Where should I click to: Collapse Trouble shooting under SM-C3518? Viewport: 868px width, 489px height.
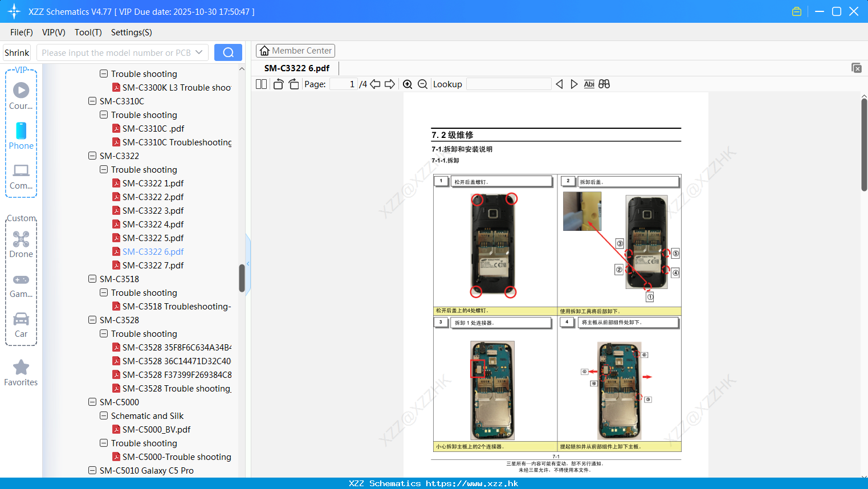(104, 292)
